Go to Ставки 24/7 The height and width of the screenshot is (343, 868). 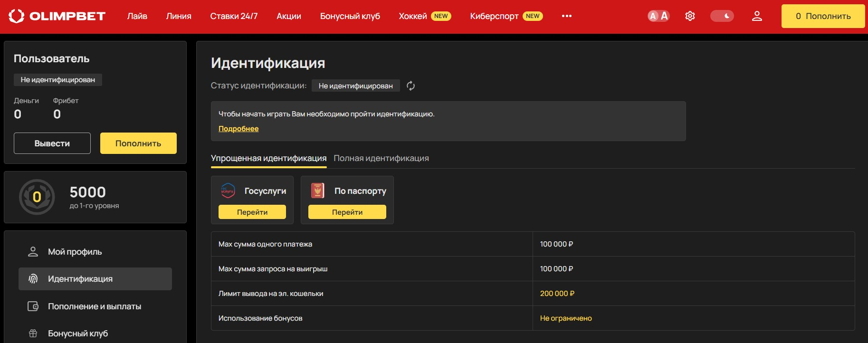(234, 16)
